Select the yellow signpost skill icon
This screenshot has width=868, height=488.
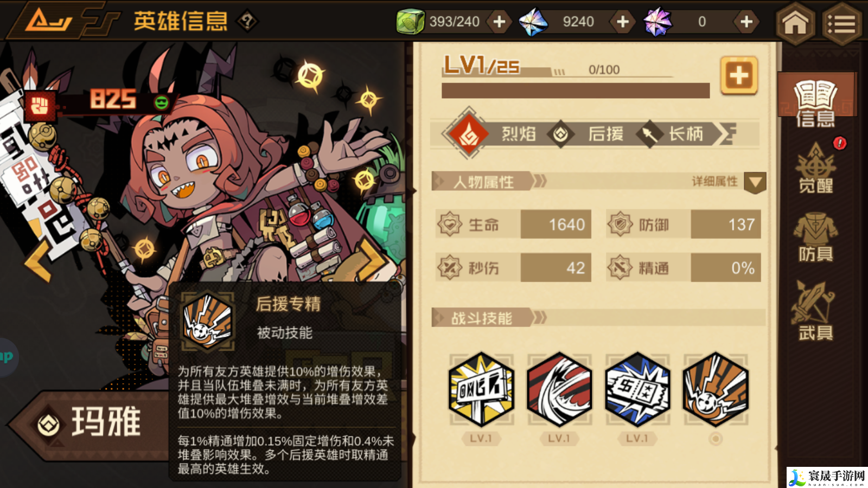click(481, 389)
